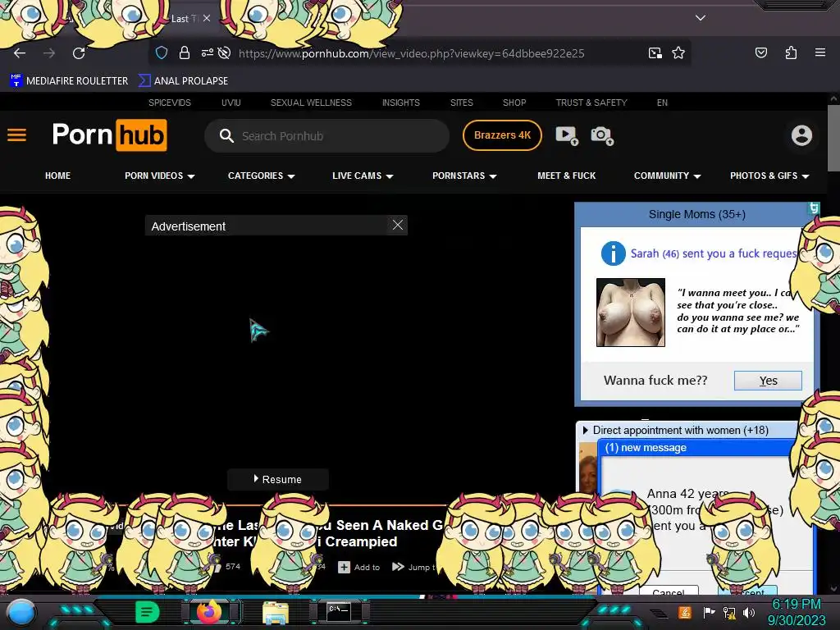The width and height of the screenshot is (840, 630).
Task: Open File Explorer from the taskbar
Action: point(276,612)
